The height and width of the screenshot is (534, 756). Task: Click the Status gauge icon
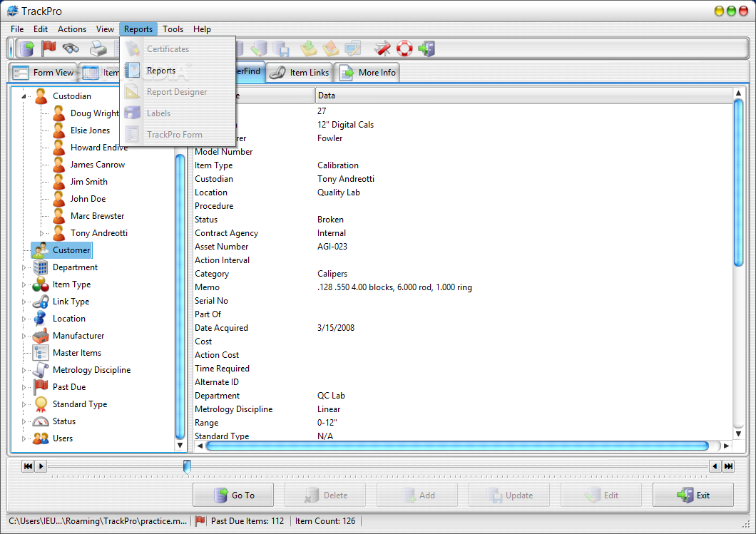point(41,421)
